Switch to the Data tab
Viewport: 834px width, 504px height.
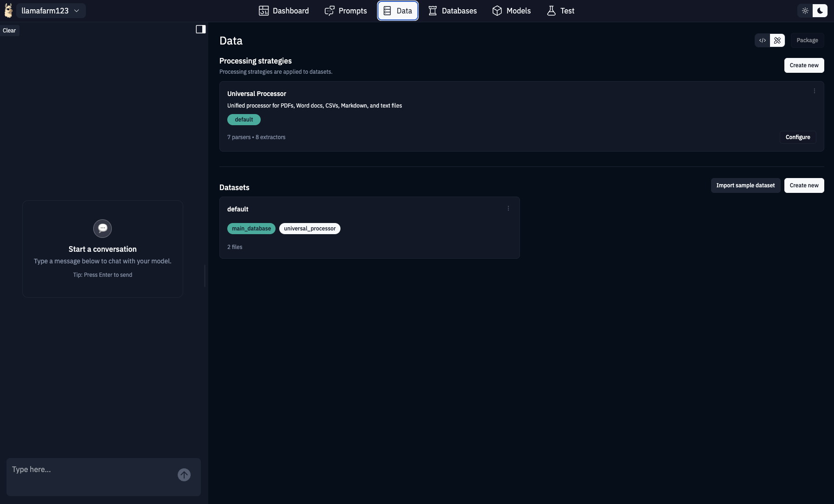[398, 10]
